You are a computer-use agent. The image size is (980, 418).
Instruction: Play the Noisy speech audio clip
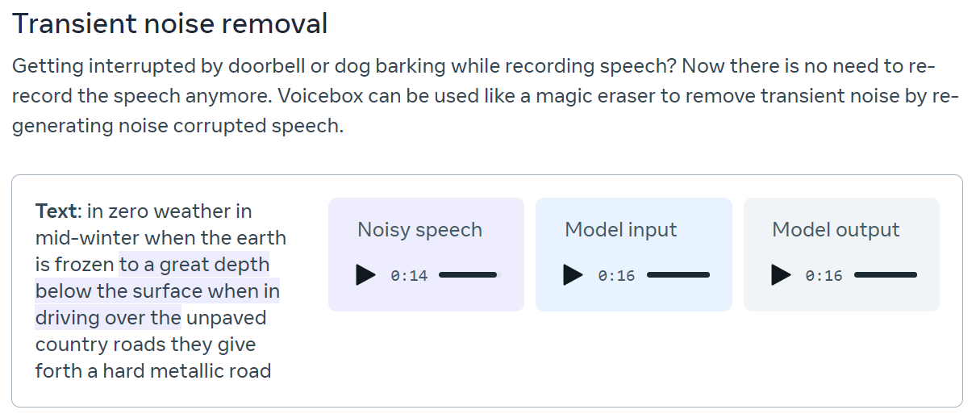[366, 275]
